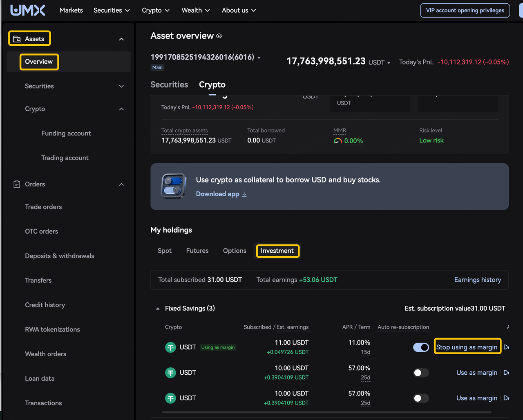Click Stop using as margin

pyautogui.click(x=467, y=347)
